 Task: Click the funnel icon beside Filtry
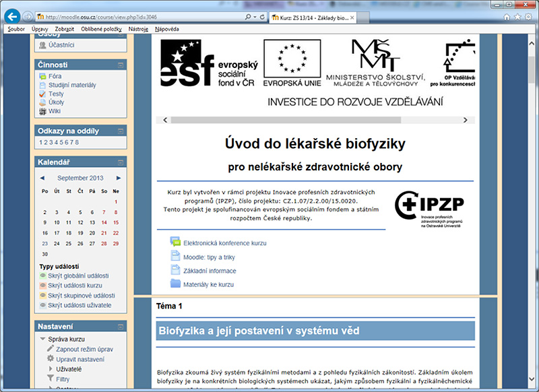point(50,379)
